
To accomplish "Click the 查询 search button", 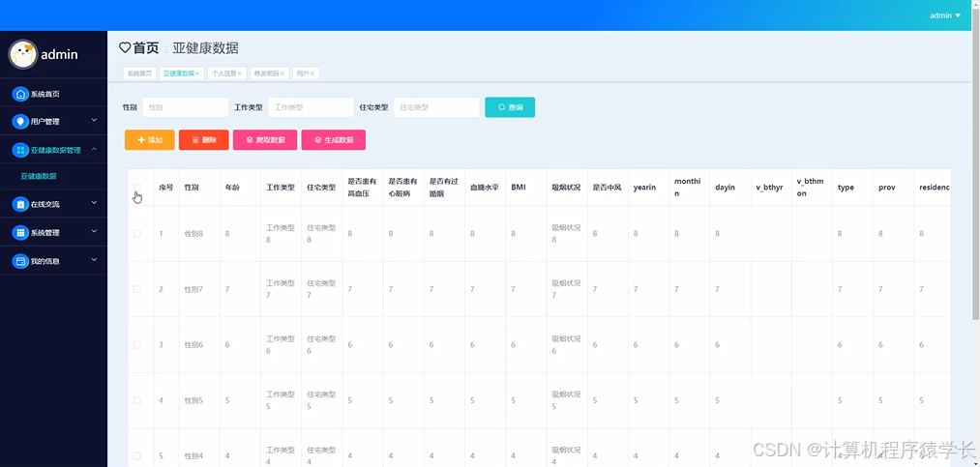I will click(510, 107).
